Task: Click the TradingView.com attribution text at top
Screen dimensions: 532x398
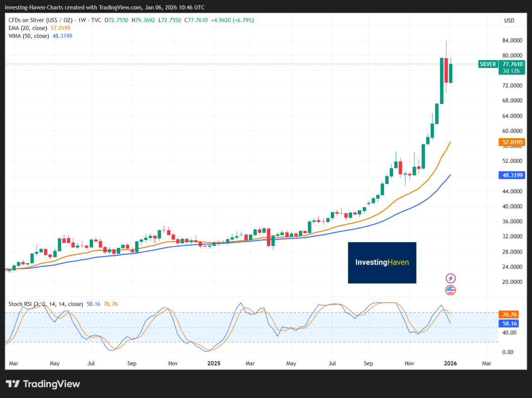Action: pyautogui.click(x=120, y=7)
